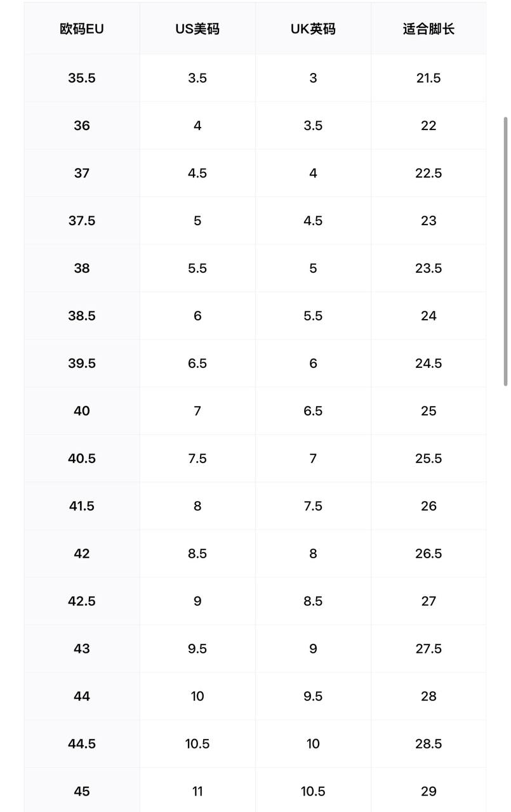Select EU size 37.5 cell
This screenshot has width=511, height=812.
82,221
